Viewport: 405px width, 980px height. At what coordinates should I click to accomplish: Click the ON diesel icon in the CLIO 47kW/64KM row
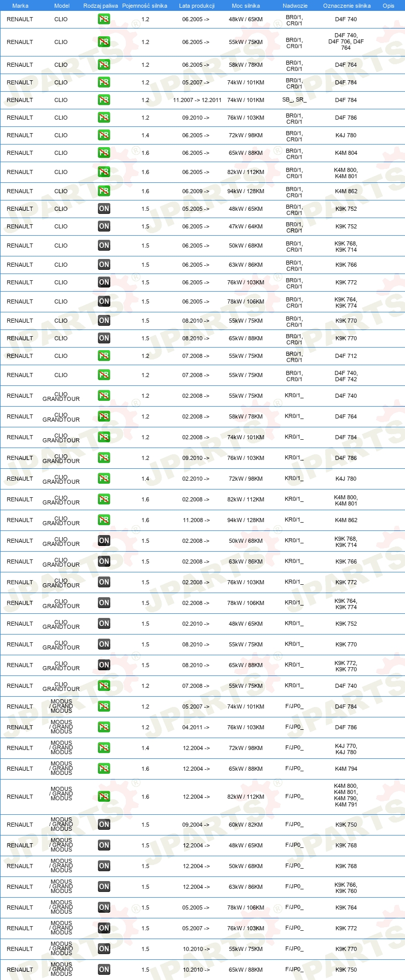pyautogui.click(x=104, y=226)
